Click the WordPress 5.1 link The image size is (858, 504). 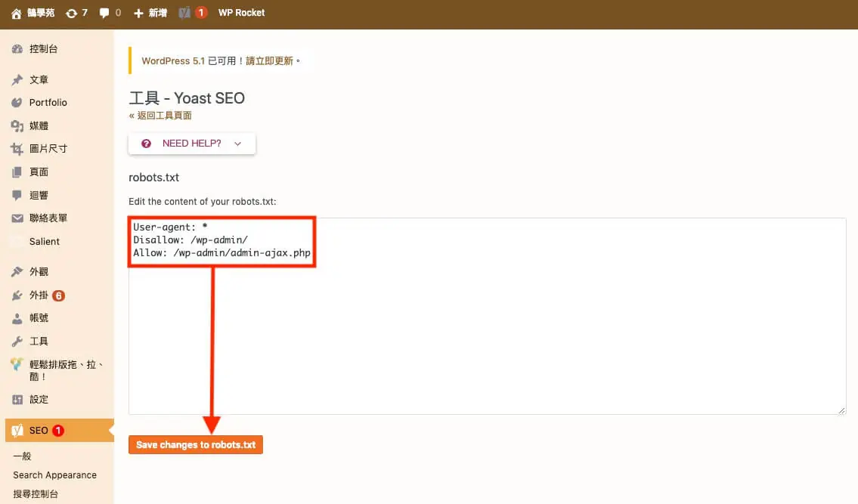tap(173, 60)
